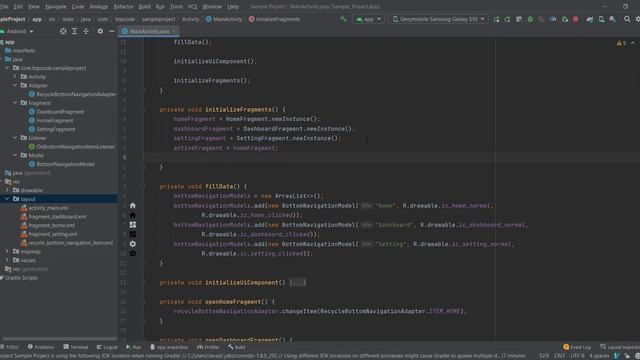The height and width of the screenshot is (360, 640).
Task: Click the Make Project hammer icon
Action: click(x=343, y=19)
